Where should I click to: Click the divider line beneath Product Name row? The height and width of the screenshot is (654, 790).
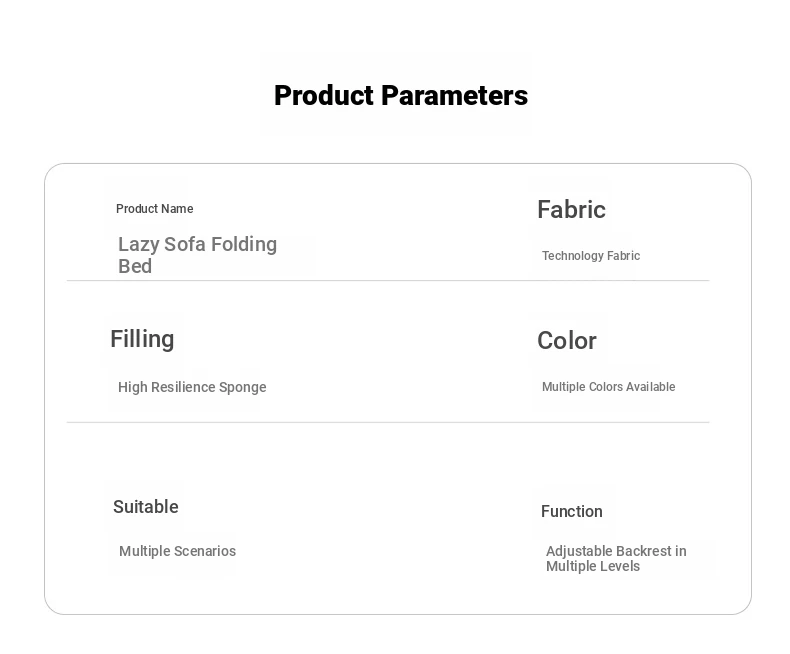[388, 281]
